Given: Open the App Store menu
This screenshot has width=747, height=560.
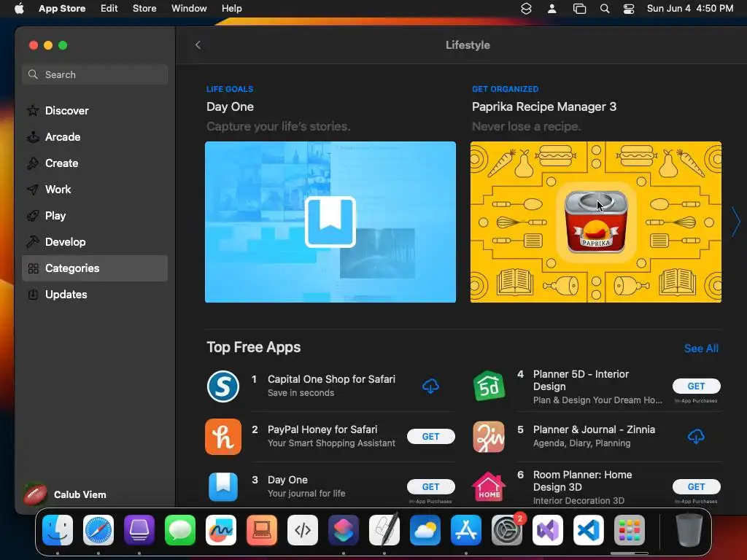Looking at the screenshot, I should click(62, 8).
